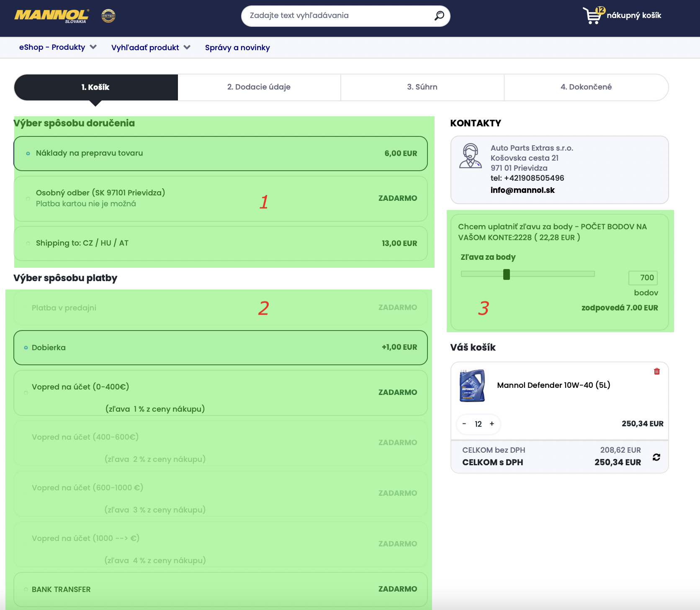This screenshot has height=610, width=700.
Task: Select Náklady na prepravu tovaru delivery option
Action: 221,154
